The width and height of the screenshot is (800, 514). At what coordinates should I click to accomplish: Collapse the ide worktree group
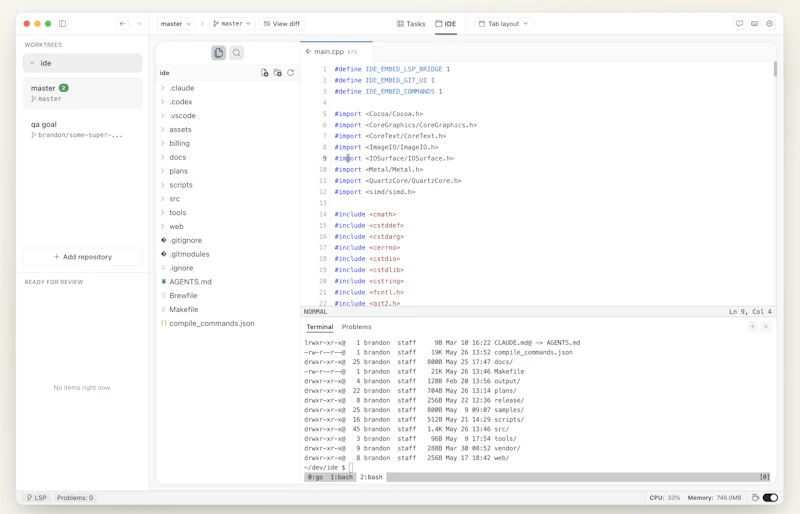click(x=32, y=63)
